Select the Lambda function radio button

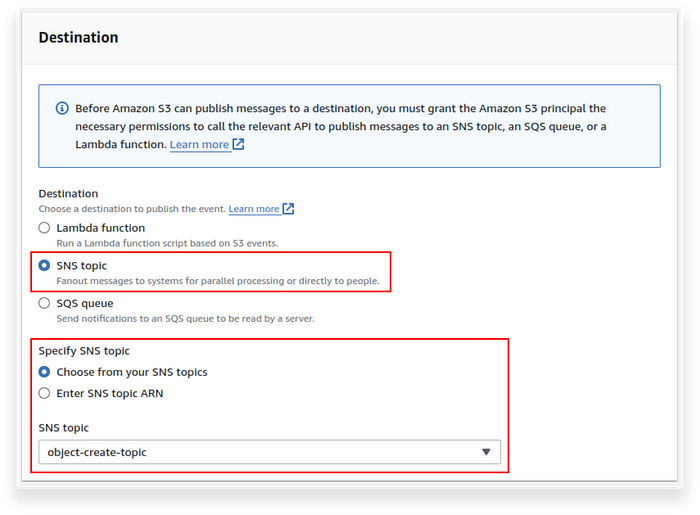pyautogui.click(x=44, y=228)
